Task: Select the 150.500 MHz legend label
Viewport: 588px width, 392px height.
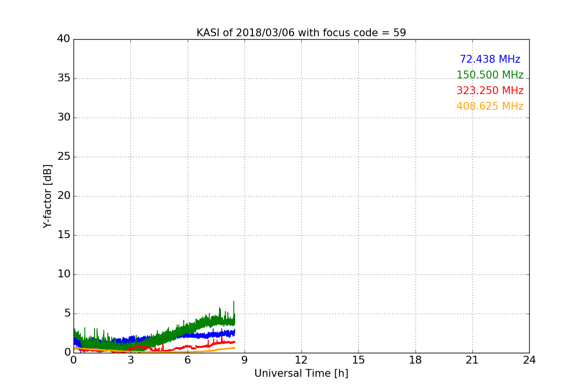Action: pyautogui.click(x=490, y=75)
